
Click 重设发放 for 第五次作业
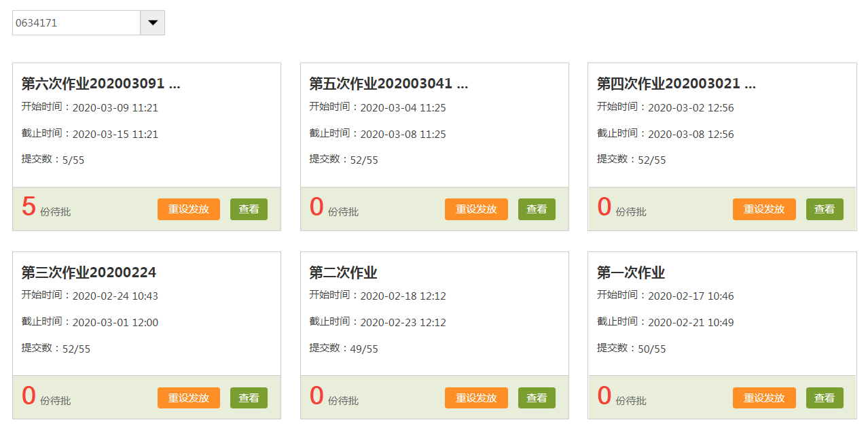[x=476, y=209]
